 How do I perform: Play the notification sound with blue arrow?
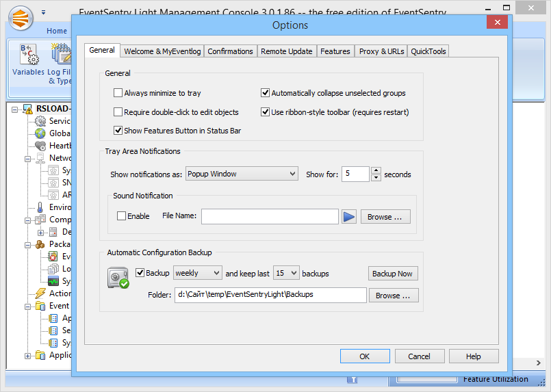click(349, 217)
